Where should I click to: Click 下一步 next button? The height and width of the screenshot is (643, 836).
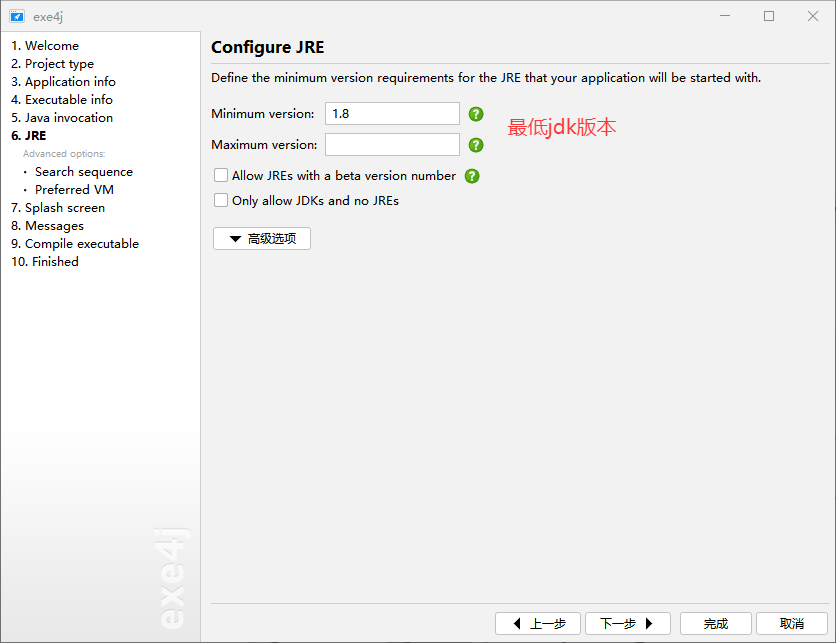pyautogui.click(x=628, y=623)
